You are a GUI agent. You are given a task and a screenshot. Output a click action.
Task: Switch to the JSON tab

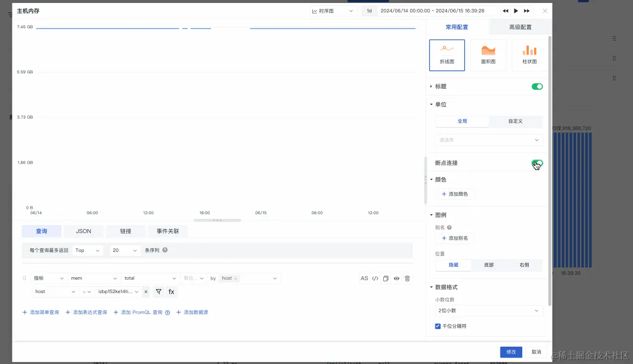coord(83,231)
